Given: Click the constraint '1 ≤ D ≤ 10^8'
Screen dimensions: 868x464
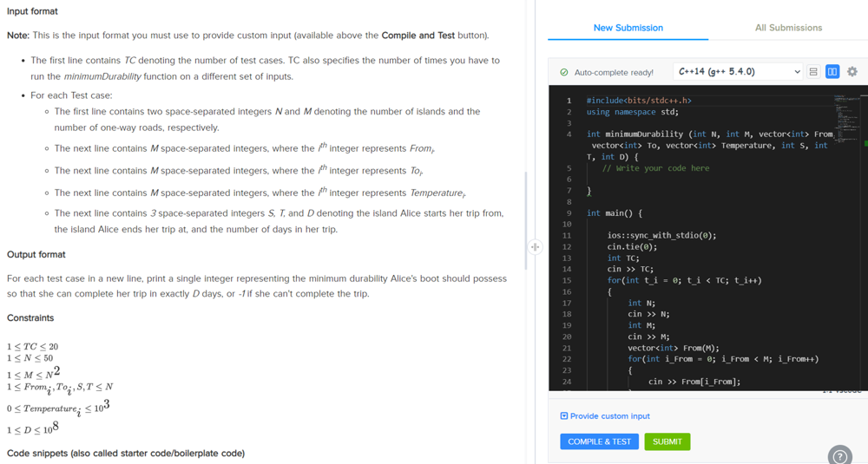Looking at the screenshot, I should (x=33, y=428).
